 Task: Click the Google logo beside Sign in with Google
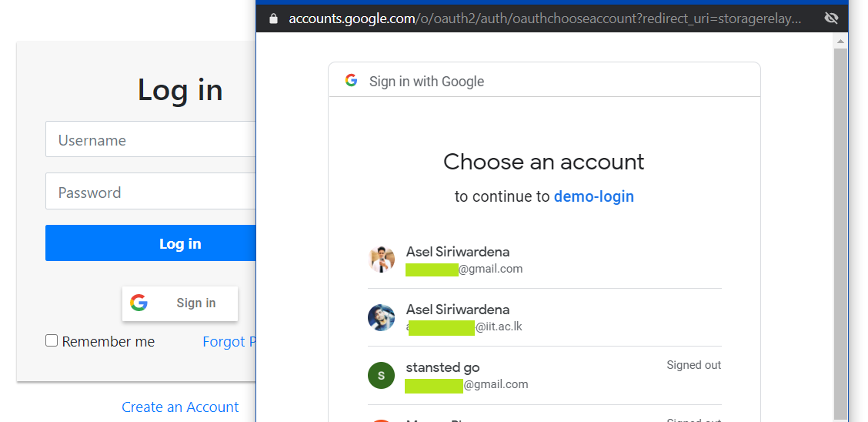coord(351,81)
